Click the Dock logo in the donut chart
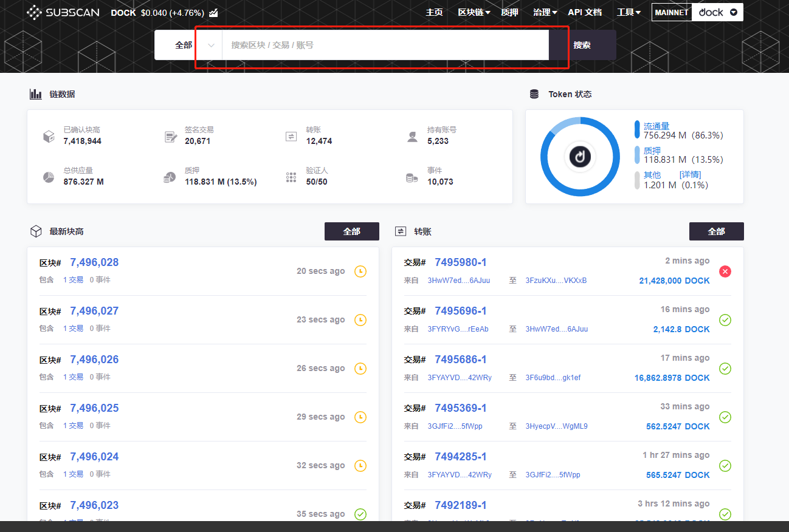This screenshot has height=532, width=789. tap(580, 157)
